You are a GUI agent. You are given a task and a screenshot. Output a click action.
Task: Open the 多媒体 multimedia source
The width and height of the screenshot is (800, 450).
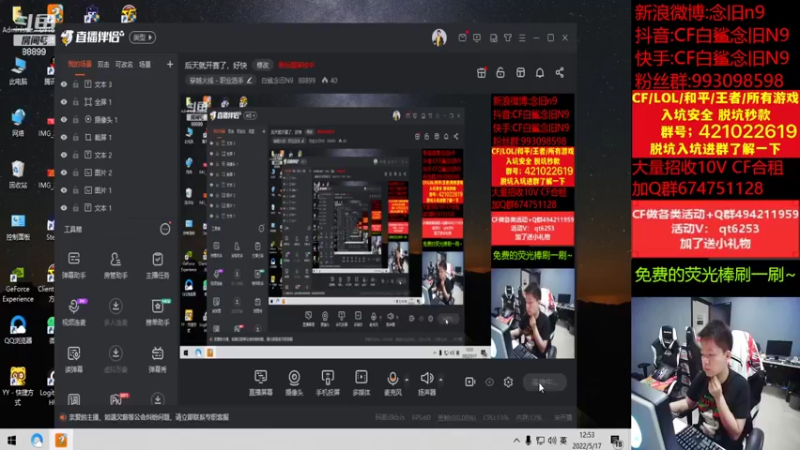(x=361, y=383)
